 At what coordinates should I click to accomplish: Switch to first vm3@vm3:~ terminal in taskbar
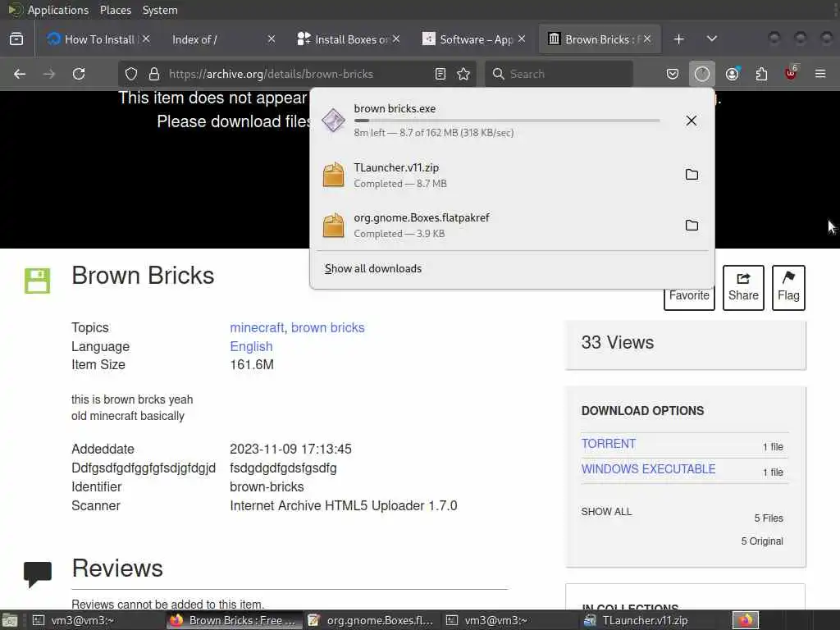coord(74,620)
